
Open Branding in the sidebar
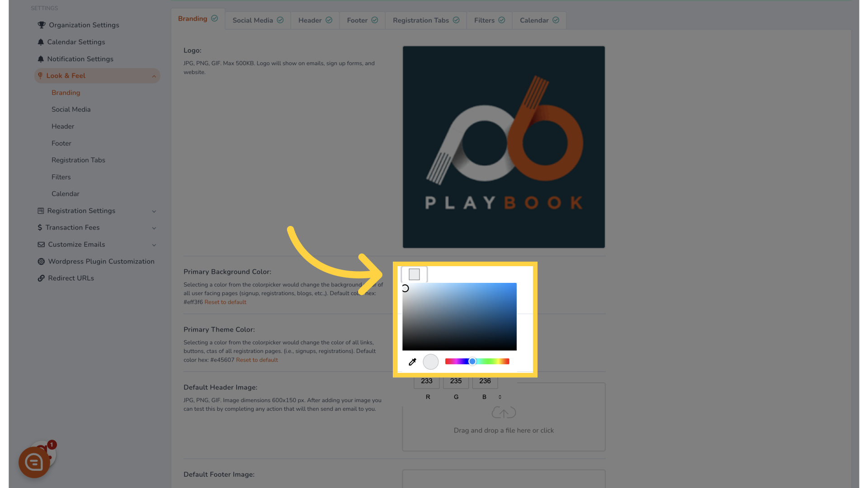[x=66, y=93]
